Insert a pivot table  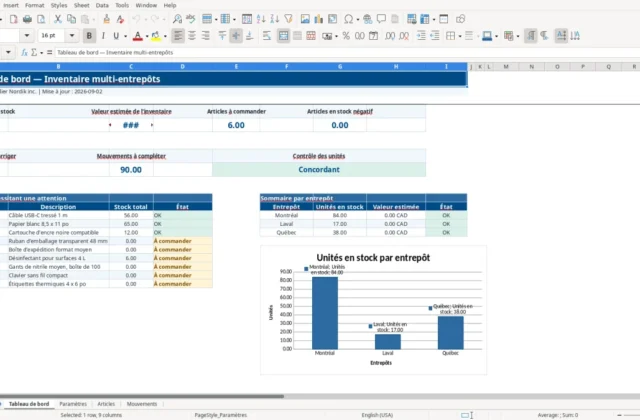pyautogui.click(x=333, y=19)
